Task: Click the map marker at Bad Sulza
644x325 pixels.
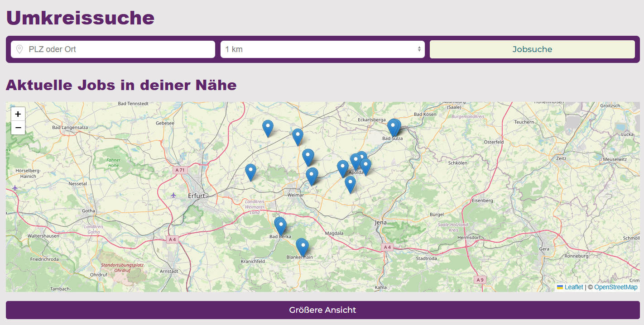Action: pyautogui.click(x=394, y=127)
